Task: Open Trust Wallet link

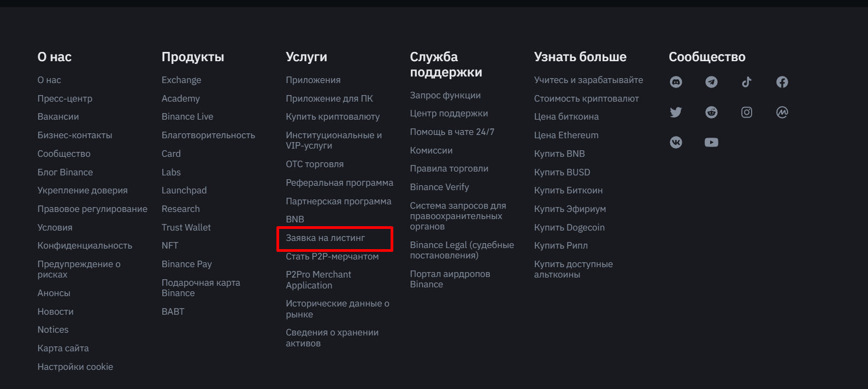Action: click(186, 227)
